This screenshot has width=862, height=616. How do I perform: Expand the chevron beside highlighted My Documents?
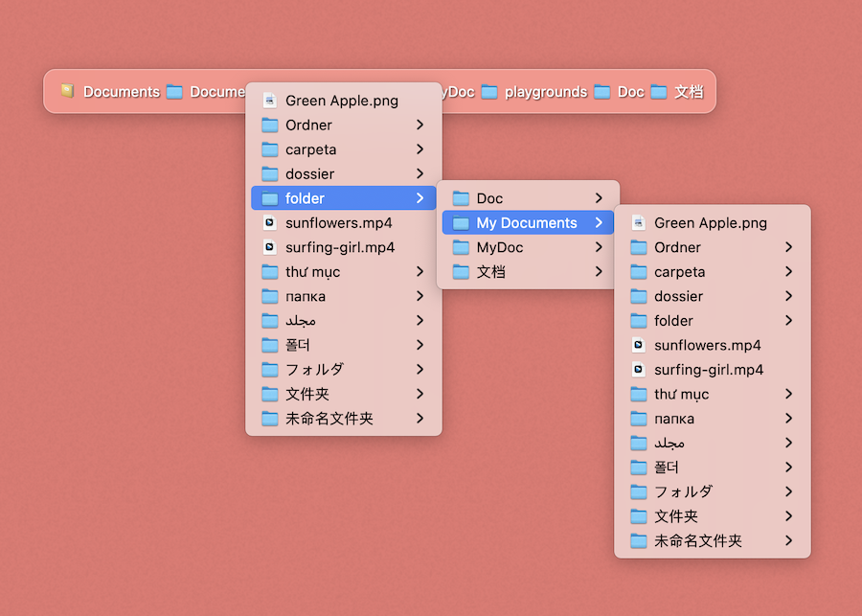[599, 222]
